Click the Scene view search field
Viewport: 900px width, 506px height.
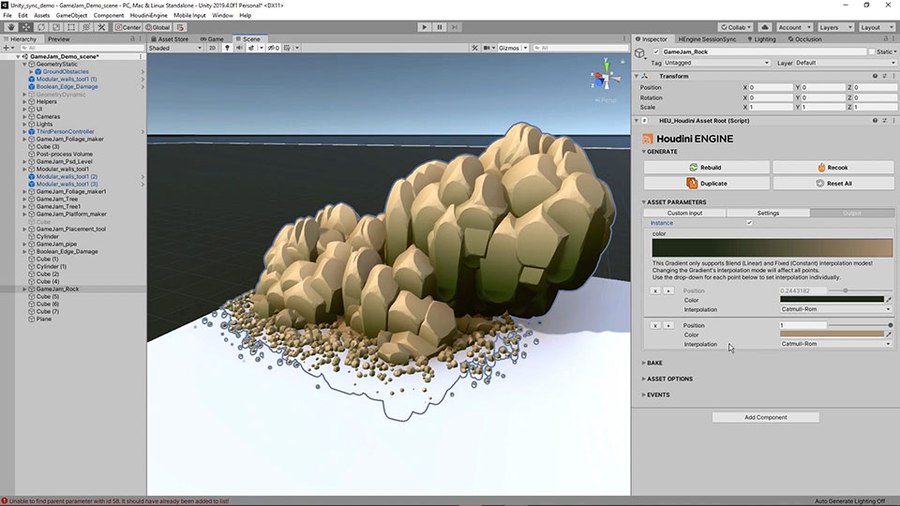point(579,48)
